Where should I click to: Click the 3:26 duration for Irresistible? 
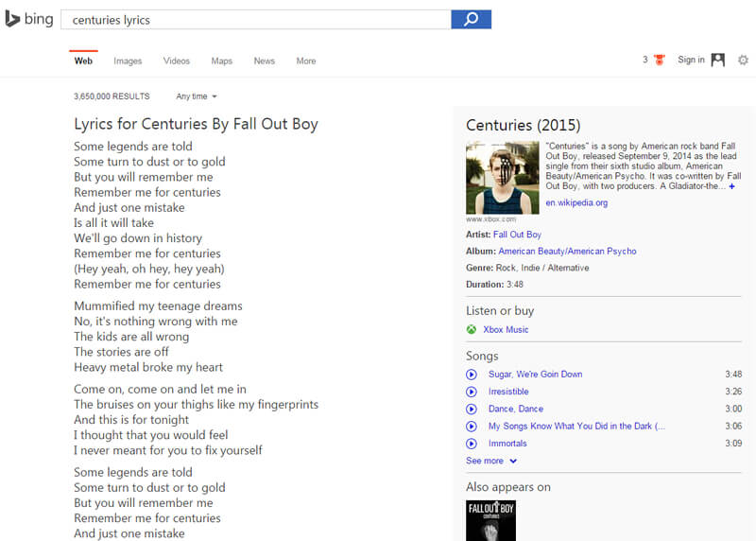pyautogui.click(x=733, y=392)
